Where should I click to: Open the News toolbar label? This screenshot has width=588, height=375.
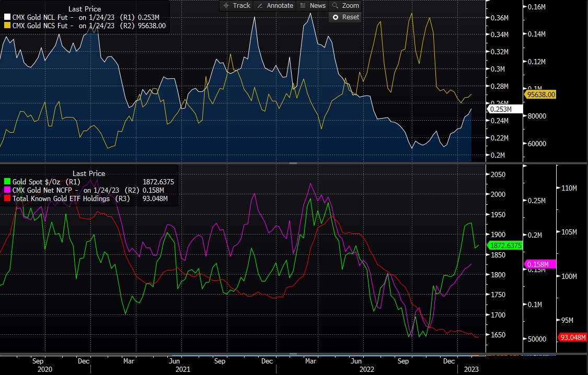(318, 6)
